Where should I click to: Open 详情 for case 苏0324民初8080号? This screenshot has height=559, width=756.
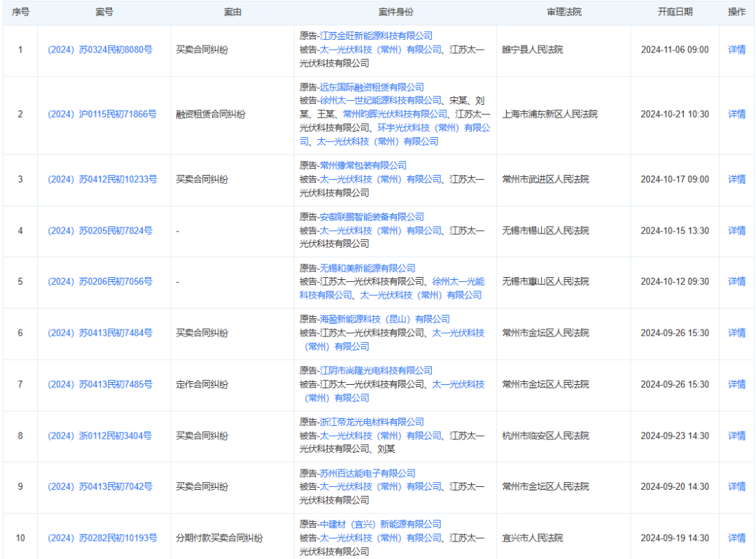point(736,50)
